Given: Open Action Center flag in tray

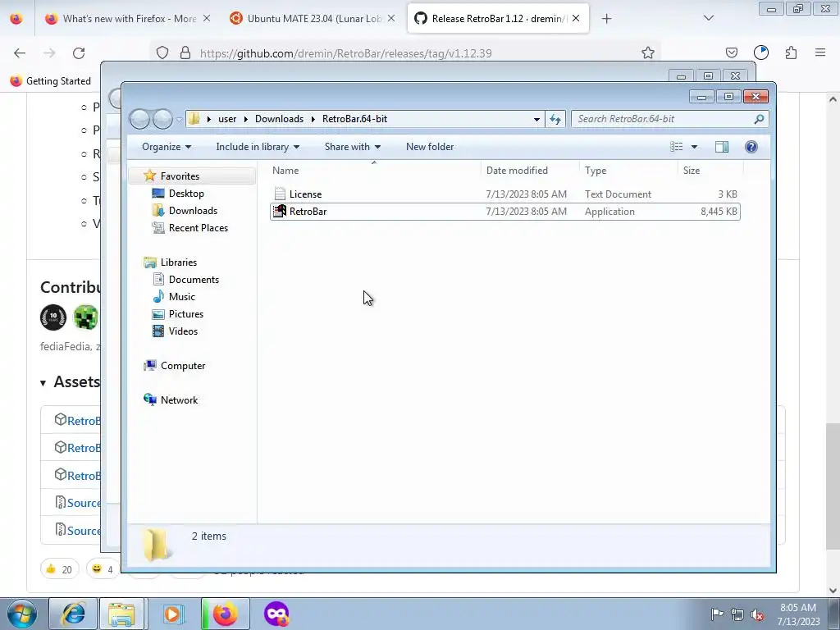Looking at the screenshot, I should pos(717,614).
